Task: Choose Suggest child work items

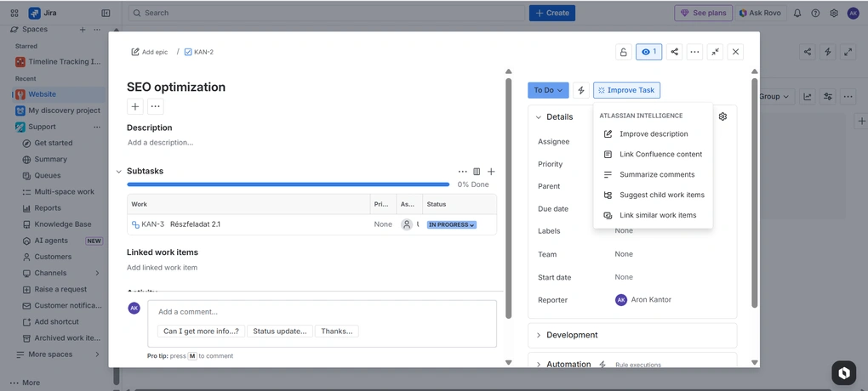Action: pyautogui.click(x=653, y=195)
